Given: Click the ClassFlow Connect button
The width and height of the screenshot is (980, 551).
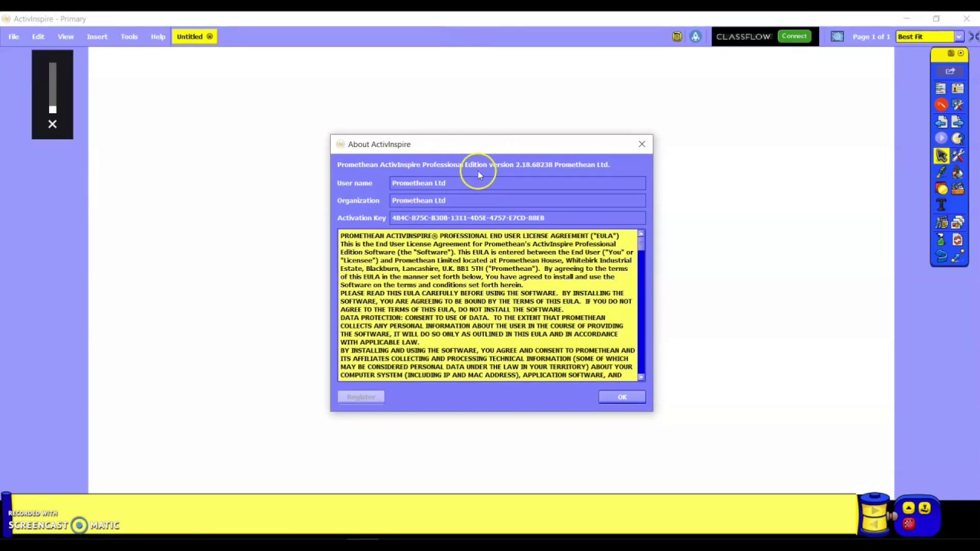Looking at the screenshot, I should coord(794,36).
